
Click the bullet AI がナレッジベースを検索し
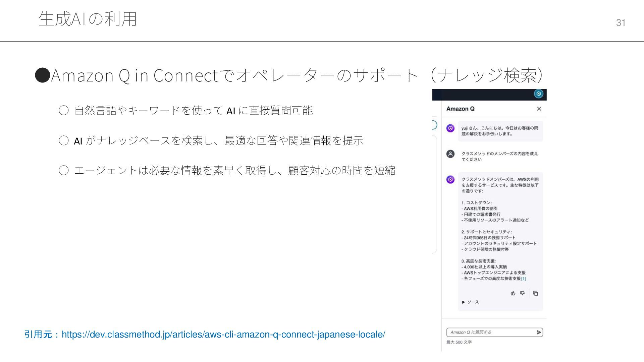coord(218,140)
